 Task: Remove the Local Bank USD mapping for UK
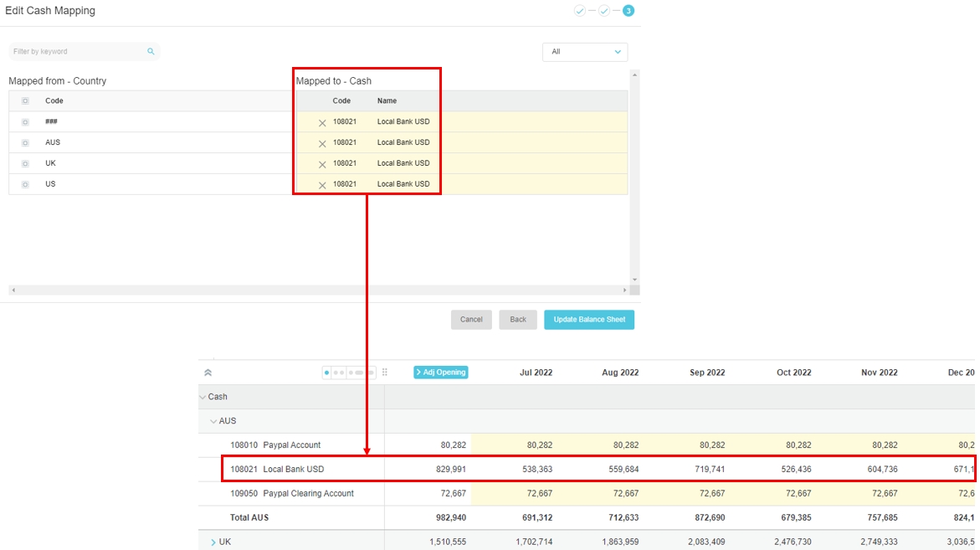tap(322, 164)
